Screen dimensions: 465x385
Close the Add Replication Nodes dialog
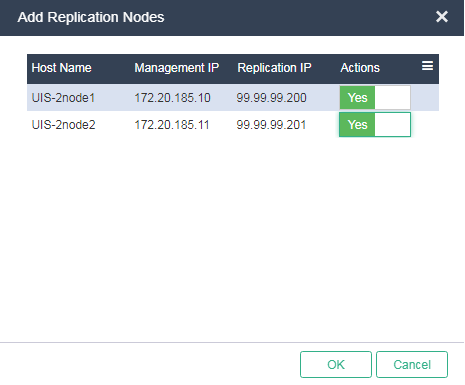[442, 17]
